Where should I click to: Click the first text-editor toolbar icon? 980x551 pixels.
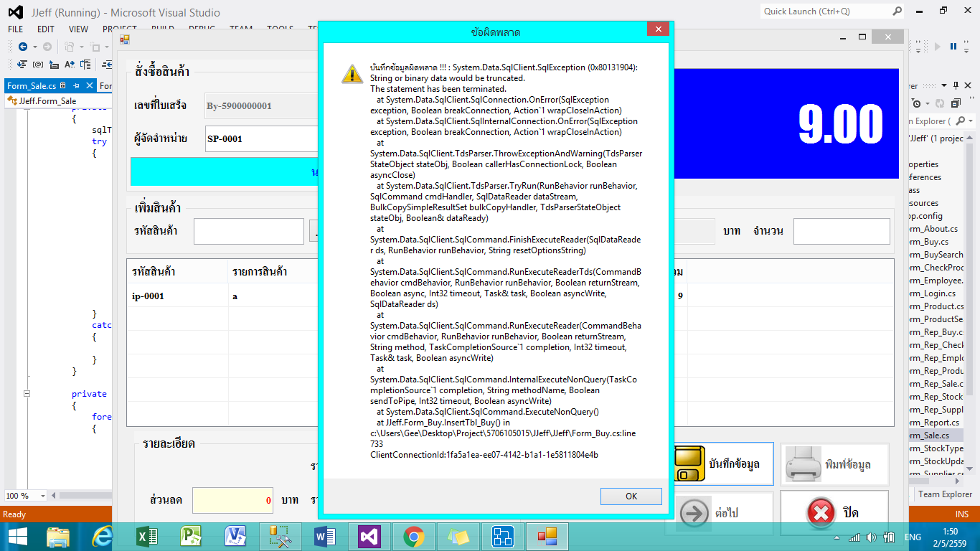coord(22,65)
